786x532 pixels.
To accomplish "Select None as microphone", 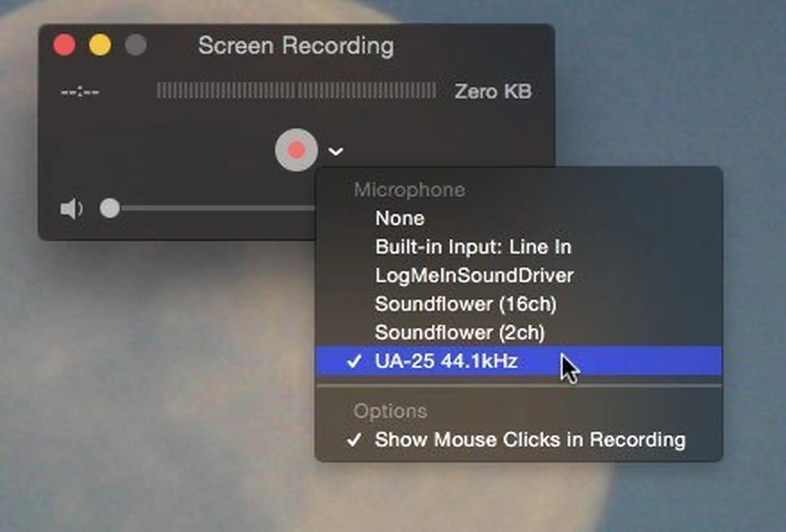I will [x=518, y=218].
